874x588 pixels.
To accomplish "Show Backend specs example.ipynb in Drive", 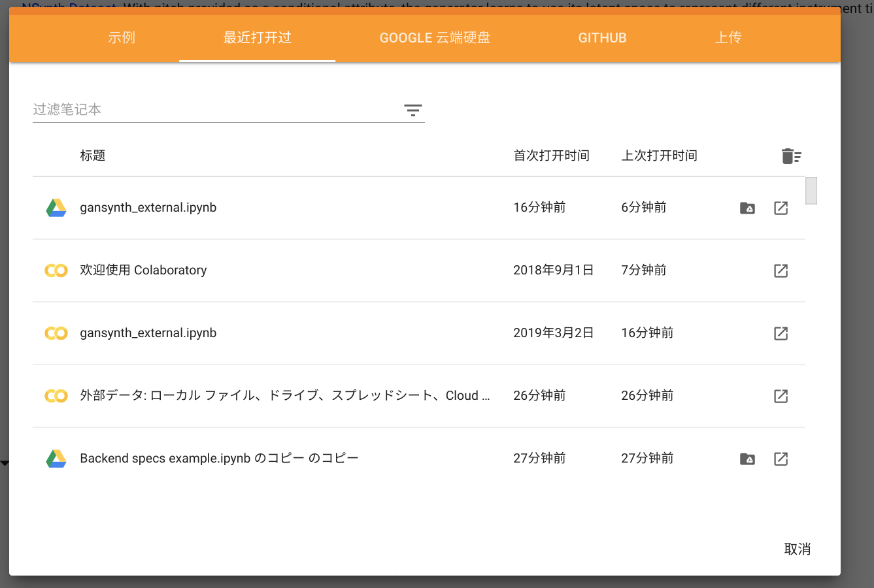I will [x=747, y=459].
